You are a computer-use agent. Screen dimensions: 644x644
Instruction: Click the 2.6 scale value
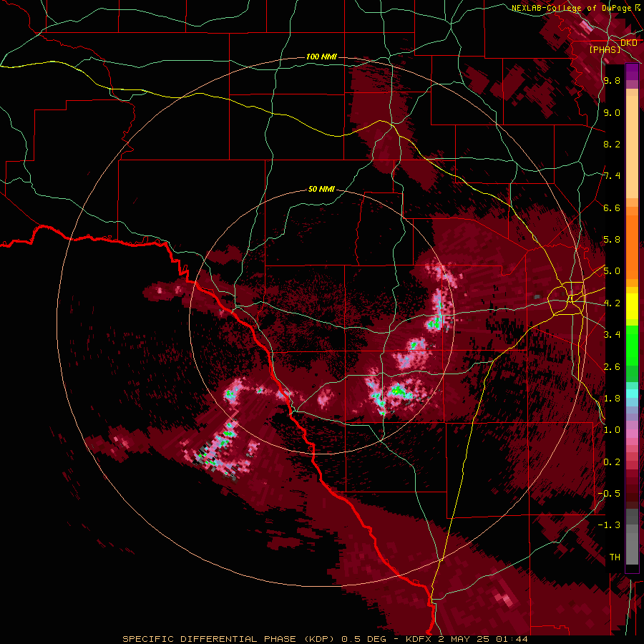pos(612,367)
